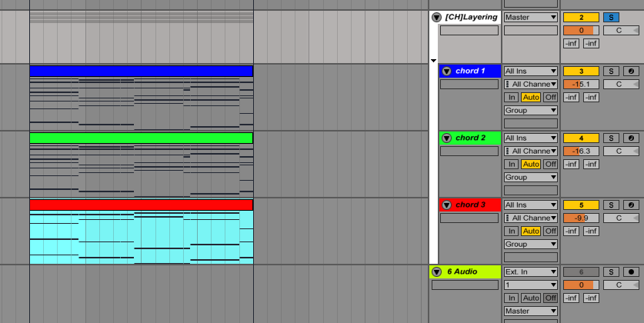
Task: Click [CH]Layering volume slider at 0
Action: 581,30
